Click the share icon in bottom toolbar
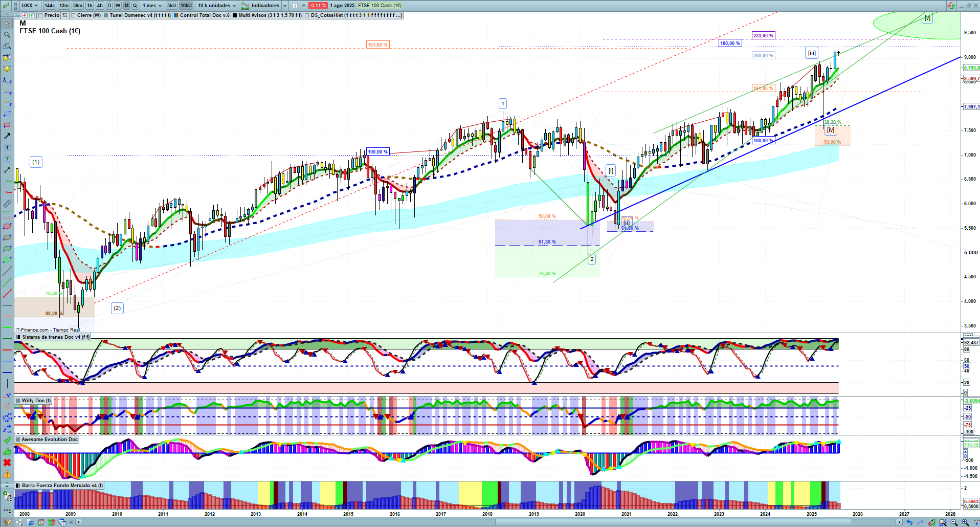This screenshot has width=980, height=527. click(x=19, y=522)
